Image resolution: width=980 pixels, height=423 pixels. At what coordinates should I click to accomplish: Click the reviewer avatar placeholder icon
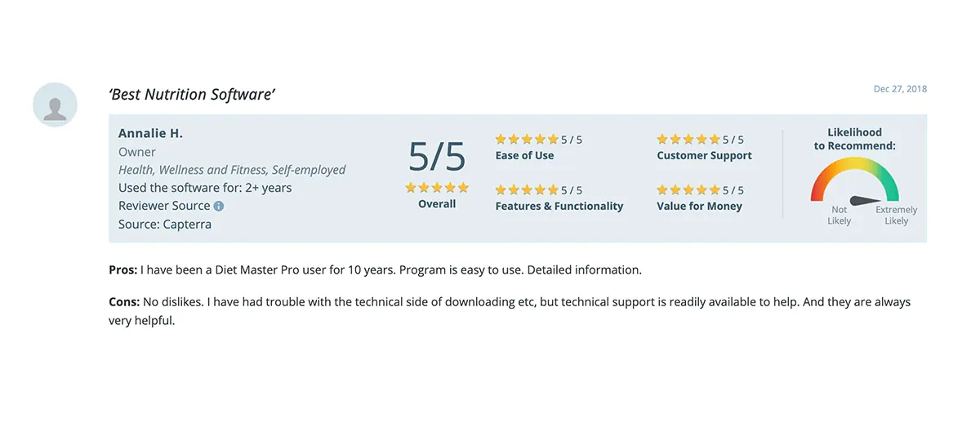point(55,105)
